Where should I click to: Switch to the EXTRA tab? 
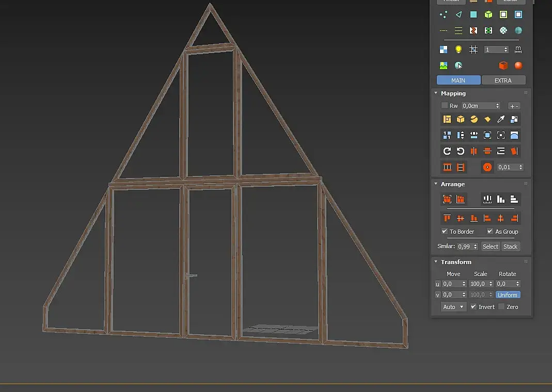503,80
